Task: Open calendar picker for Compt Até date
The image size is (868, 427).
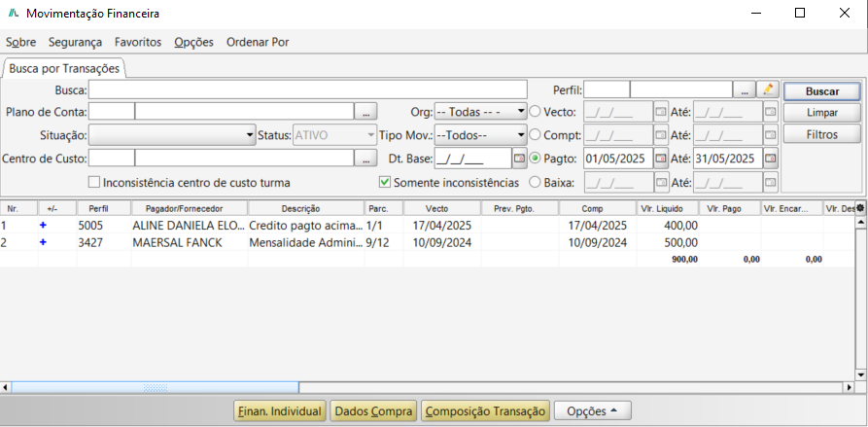Action: pyautogui.click(x=771, y=135)
